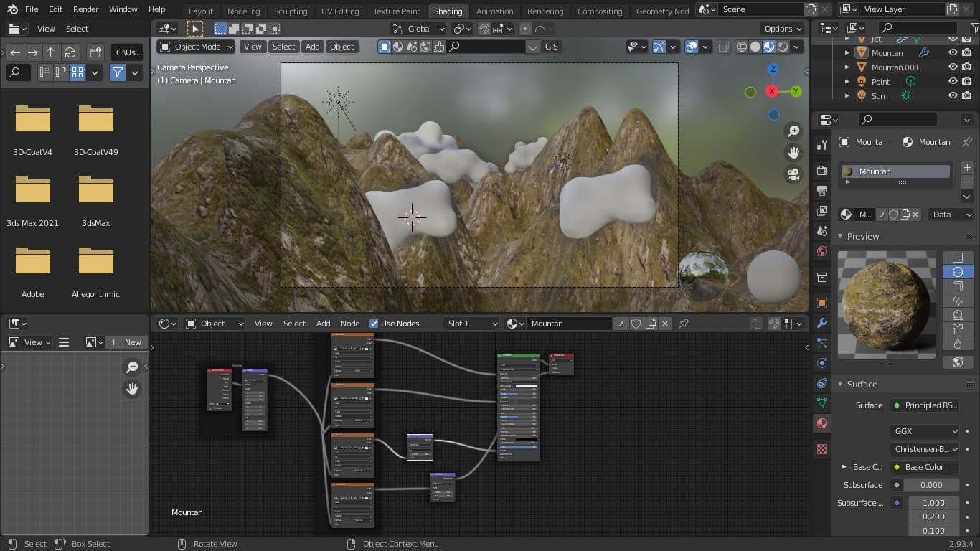The height and width of the screenshot is (551, 980).
Task: Click the refresh icon in file browser
Action: [70, 52]
